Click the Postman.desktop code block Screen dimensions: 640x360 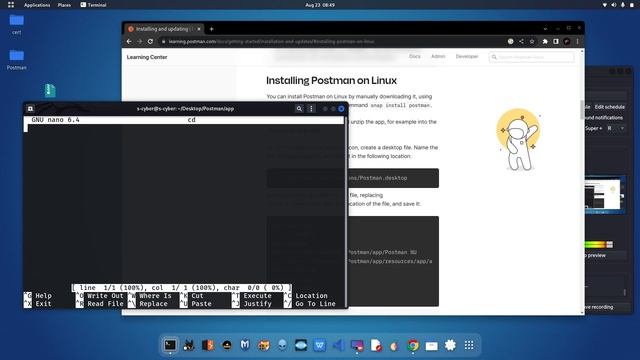pos(353,178)
